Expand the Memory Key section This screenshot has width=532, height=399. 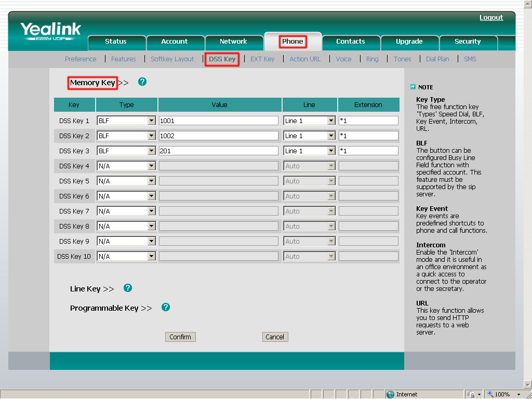point(99,83)
